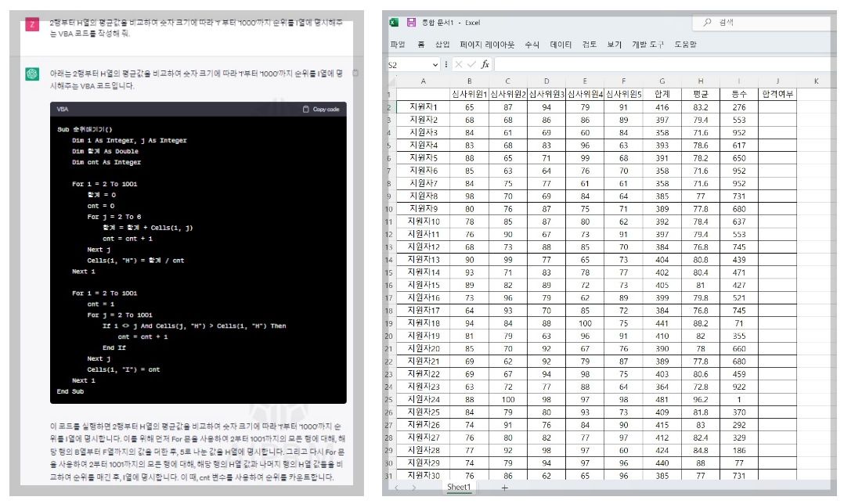The height and width of the screenshot is (504, 844).
Task: Open the 데이터 ribbon tab
Action: [x=561, y=45]
